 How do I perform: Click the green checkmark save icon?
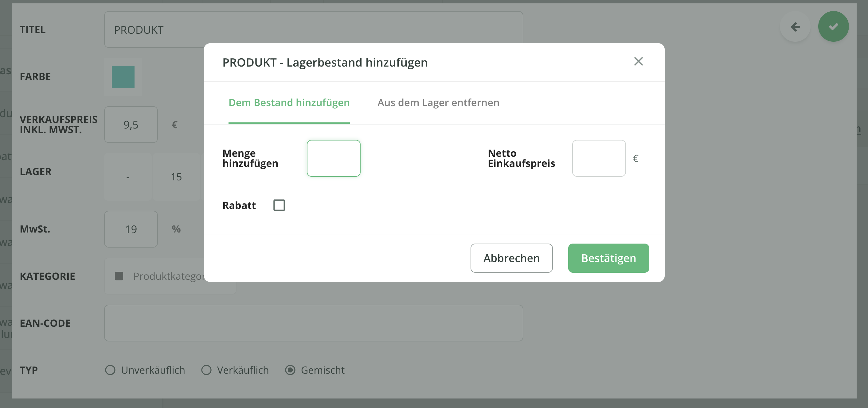[x=833, y=27]
